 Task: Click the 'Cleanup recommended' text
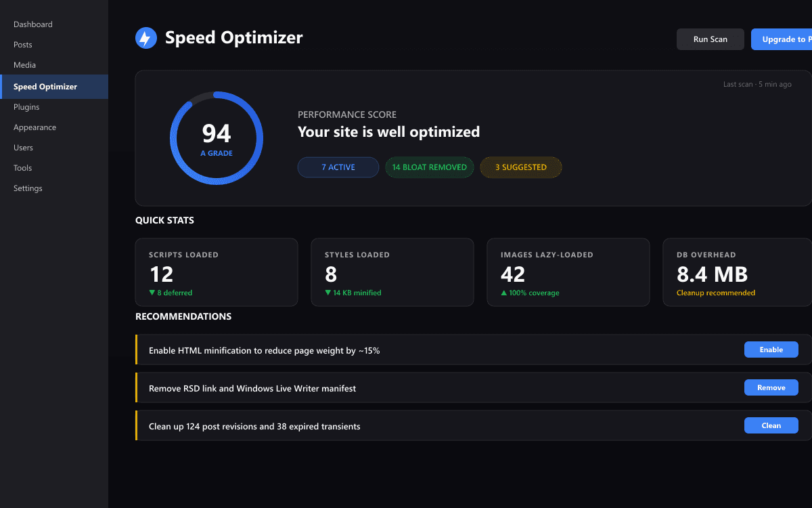[x=716, y=293]
